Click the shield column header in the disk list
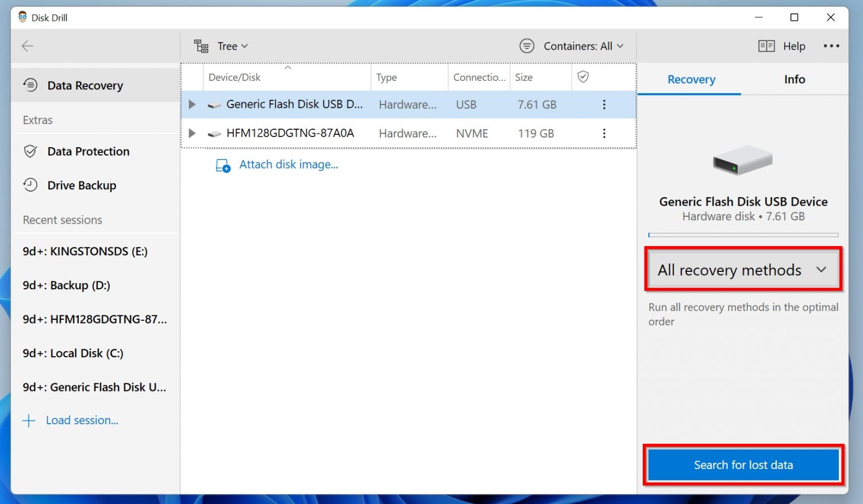This screenshot has width=863, height=504. [x=584, y=77]
